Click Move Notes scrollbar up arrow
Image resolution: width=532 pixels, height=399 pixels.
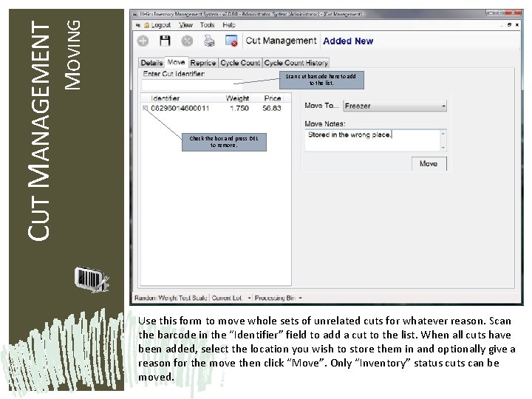coord(443,133)
